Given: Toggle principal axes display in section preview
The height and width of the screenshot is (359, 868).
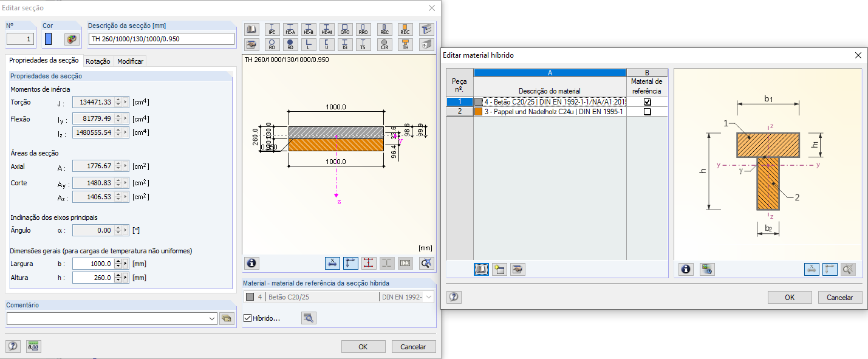Looking at the screenshot, I should coord(350,263).
